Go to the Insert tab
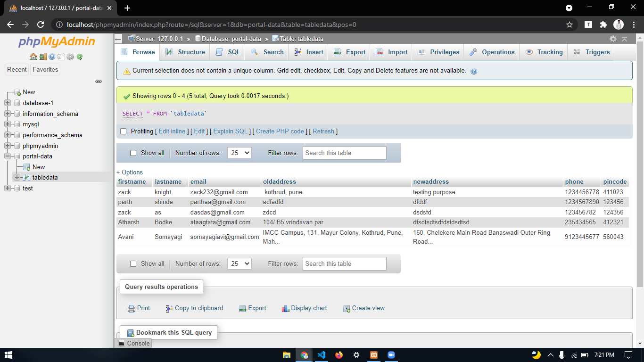This screenshot has height=362, width=644. pyautogui.click(x=309, y=52)
